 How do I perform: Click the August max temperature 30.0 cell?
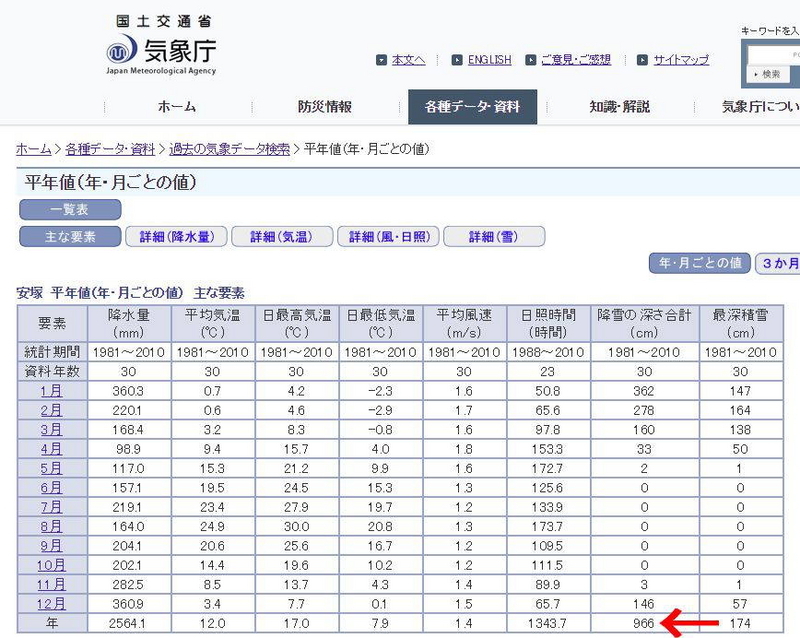296,527
